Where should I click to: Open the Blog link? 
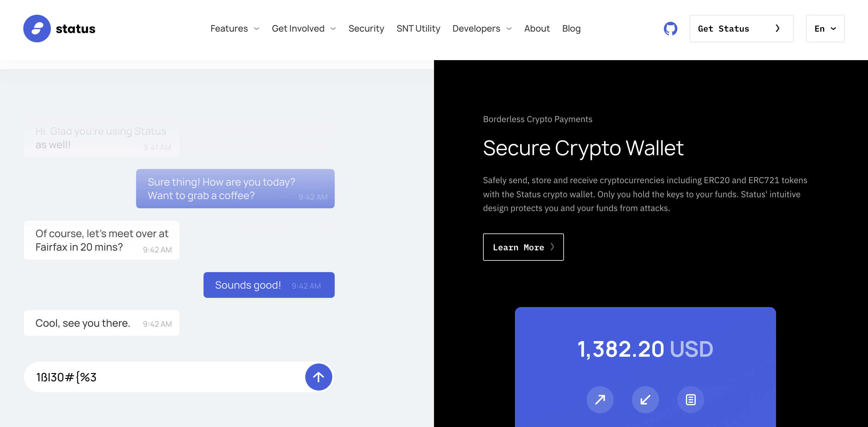pyautogui.click(x=571, y=28)
